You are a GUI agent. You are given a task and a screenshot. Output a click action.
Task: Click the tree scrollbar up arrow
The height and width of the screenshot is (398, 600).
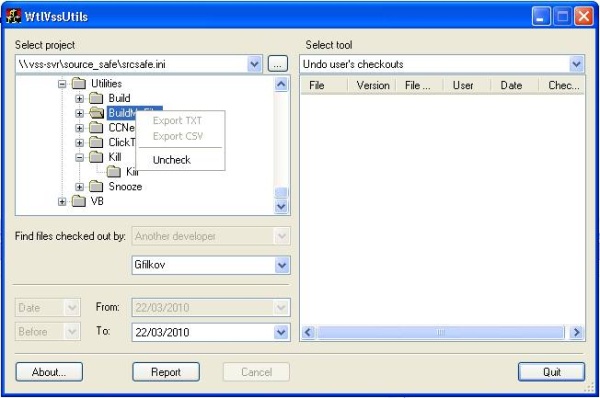281,84
